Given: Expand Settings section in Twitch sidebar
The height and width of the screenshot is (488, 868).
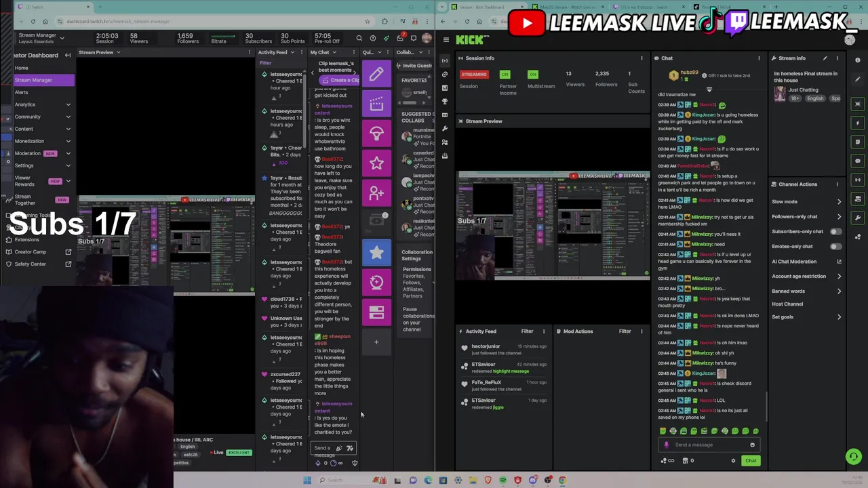Looking at the screenshot, I should point(68,165).
